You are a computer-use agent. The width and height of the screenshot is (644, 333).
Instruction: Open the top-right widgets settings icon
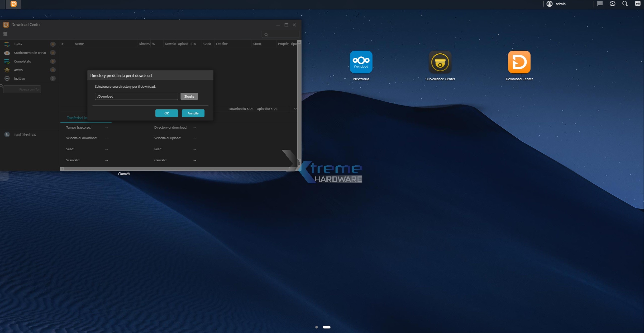click(637, 4)
